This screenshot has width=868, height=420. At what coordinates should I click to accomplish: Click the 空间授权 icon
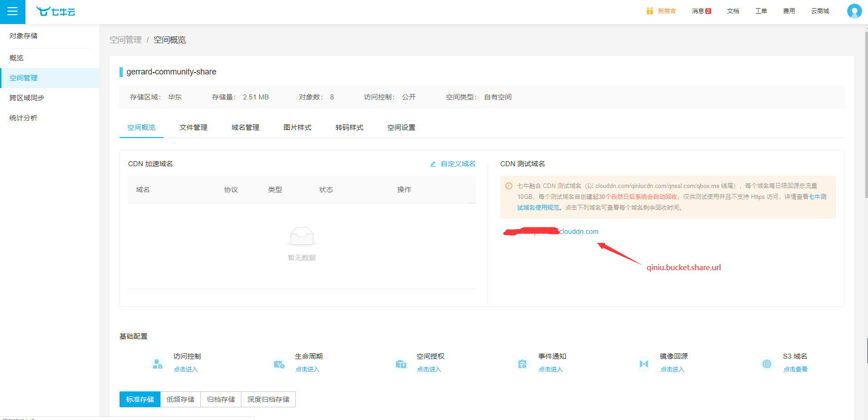[x=401, y=364]
